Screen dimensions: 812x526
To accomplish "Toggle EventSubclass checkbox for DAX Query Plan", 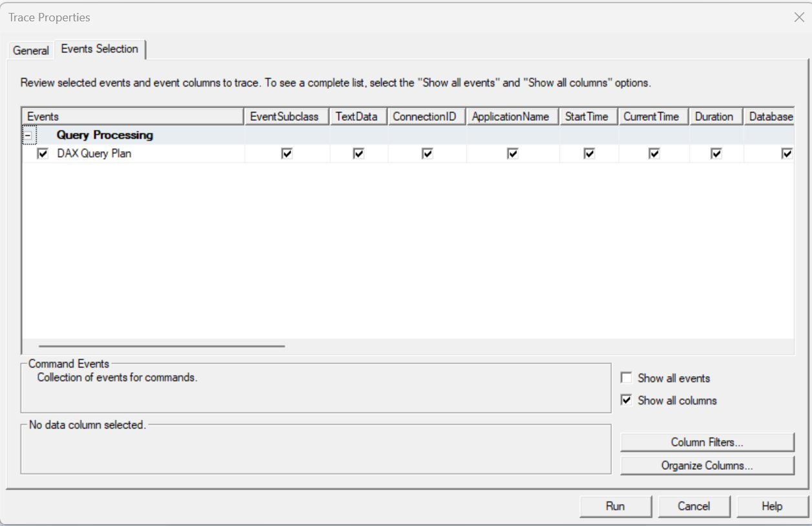I will click(287, 154).
